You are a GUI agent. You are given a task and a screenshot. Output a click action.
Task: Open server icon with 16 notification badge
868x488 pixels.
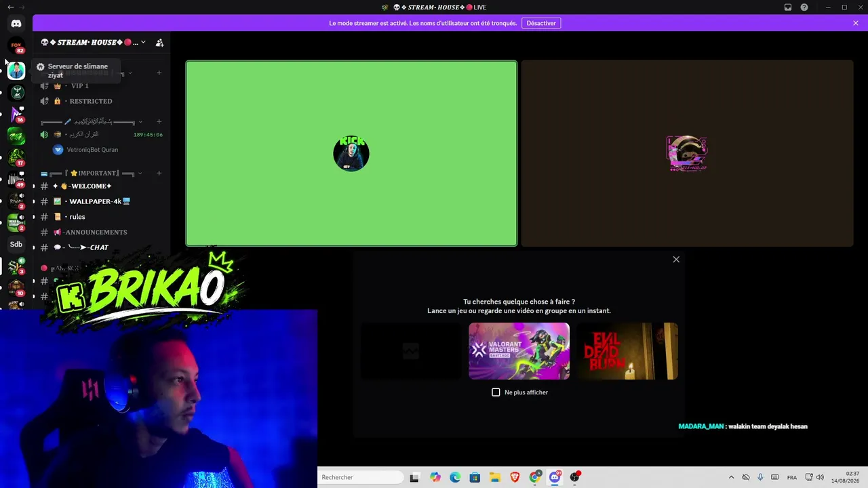16,114
